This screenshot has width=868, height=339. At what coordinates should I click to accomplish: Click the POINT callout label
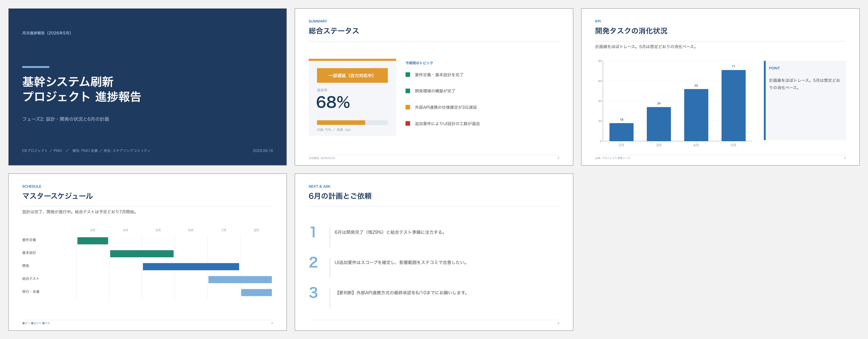774,68
